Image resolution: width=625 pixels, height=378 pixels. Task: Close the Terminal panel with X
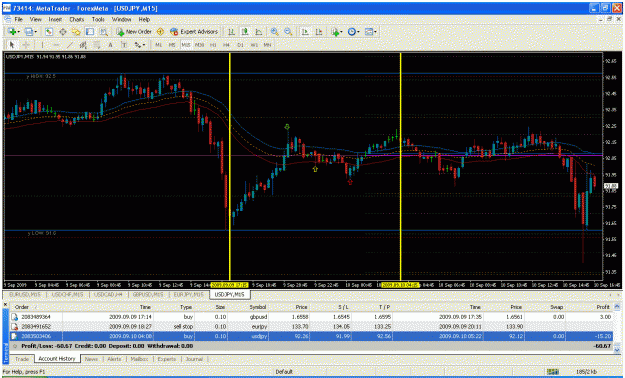tap(6, 305)
